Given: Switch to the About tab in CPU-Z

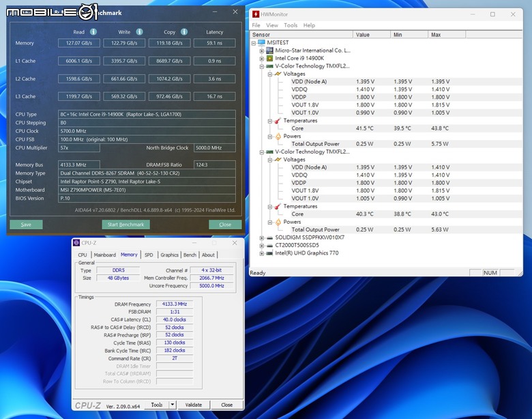Looking at the screenshot, I should tap(208, 255).
